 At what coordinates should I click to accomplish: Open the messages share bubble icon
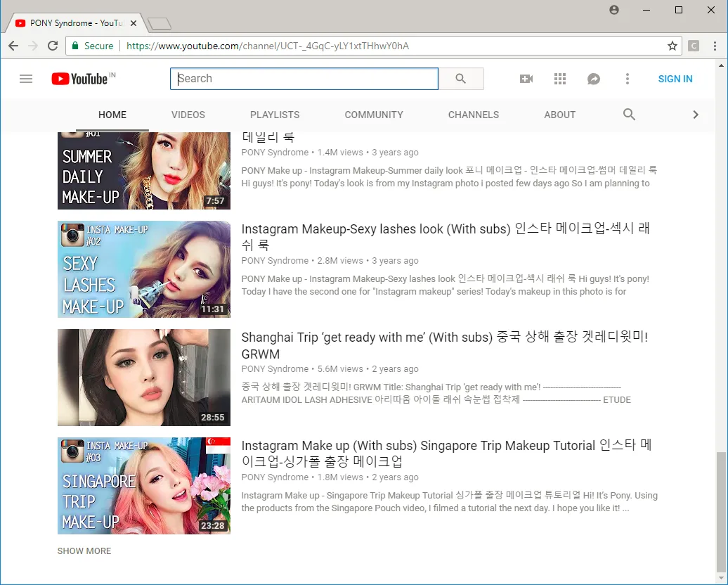[593, 79]
